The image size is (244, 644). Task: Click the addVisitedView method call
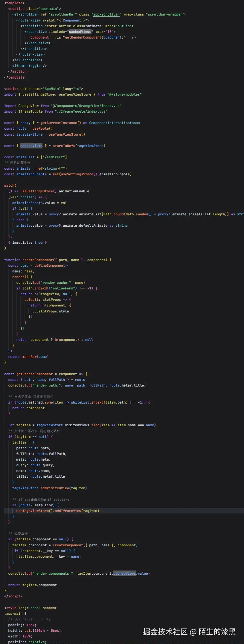click(55, 488)
